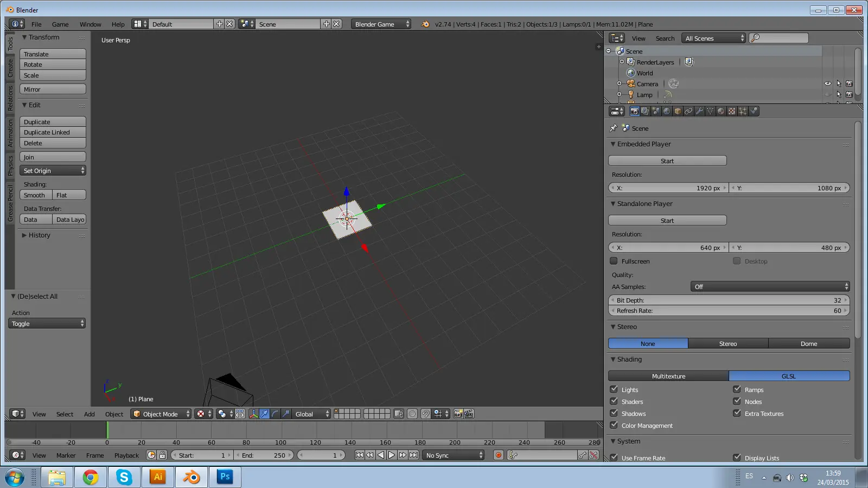Screen dimensions: 868x488
Task: Select GLSL shading mode
Action: pyautogui.click(x=789, y=376)
